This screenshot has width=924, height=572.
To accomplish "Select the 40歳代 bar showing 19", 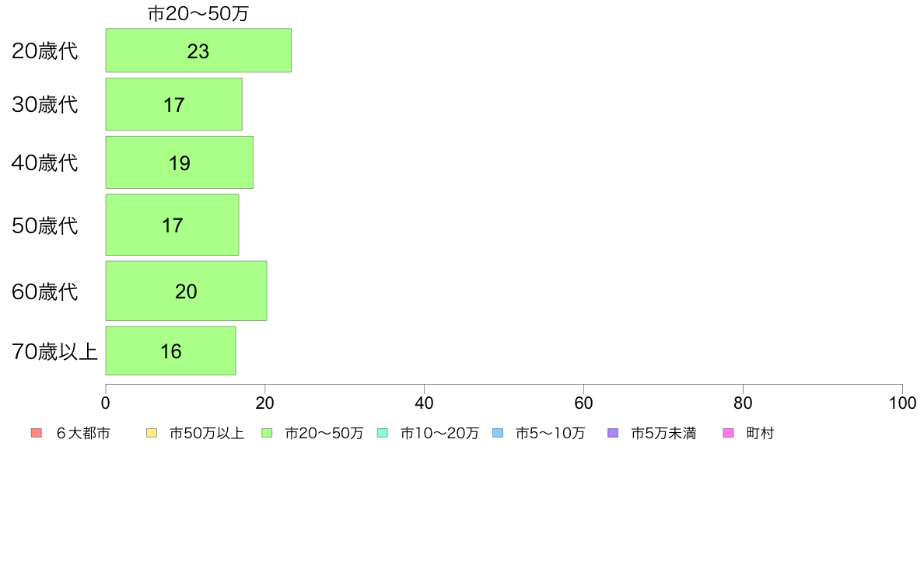I will tap(180, 162).
